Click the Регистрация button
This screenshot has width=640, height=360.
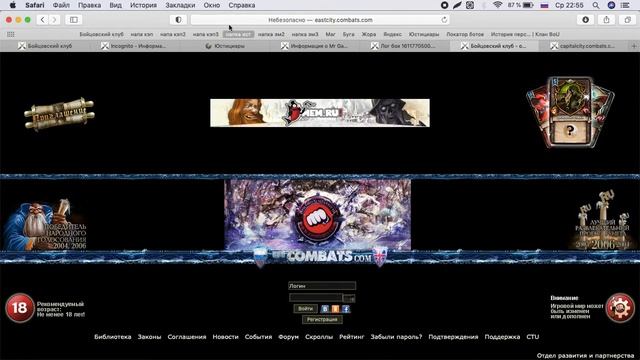tap(322, 320)
